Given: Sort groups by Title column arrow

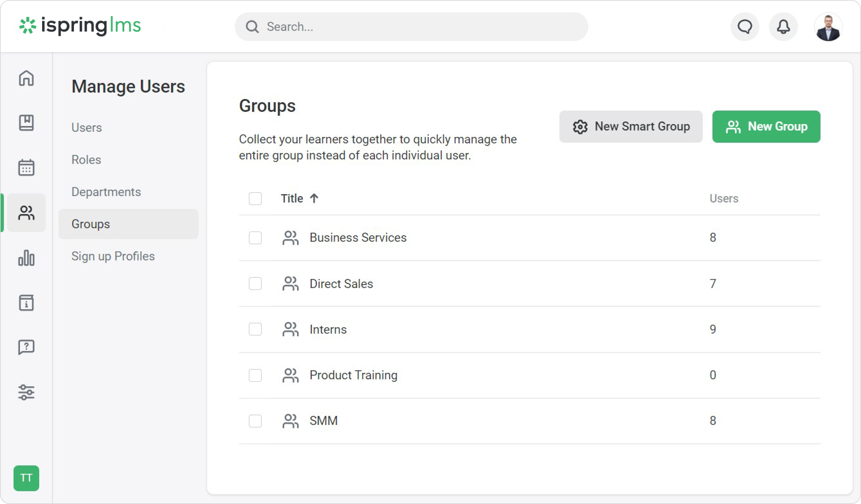Looking at the screenshot, I should 314,198.
